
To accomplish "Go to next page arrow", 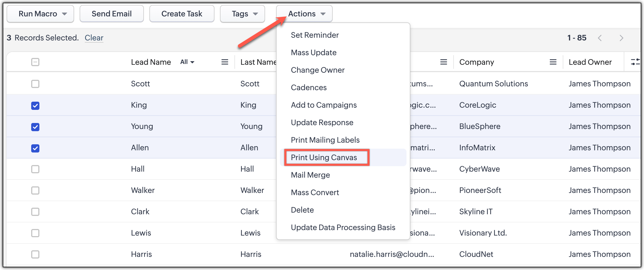I will coord(621,38).
